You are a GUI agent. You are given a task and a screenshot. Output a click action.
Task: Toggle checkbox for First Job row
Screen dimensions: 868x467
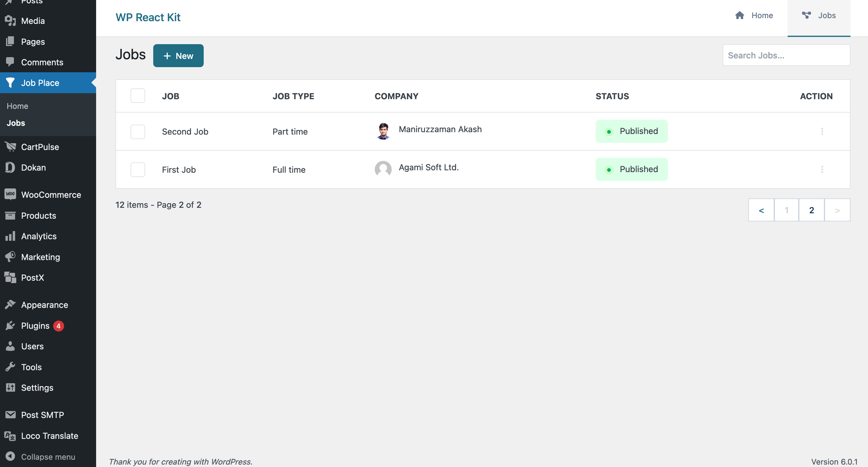[138, 169]
